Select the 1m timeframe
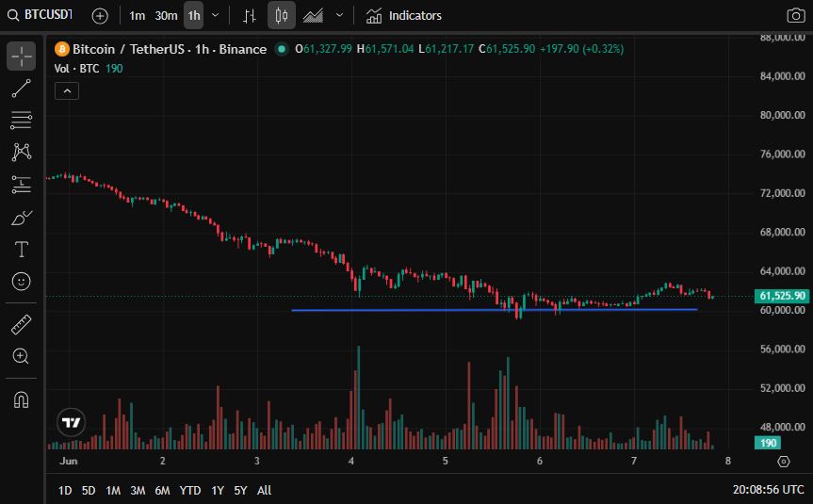This screenshot has width=813, height=504. (x=137, y=16)
